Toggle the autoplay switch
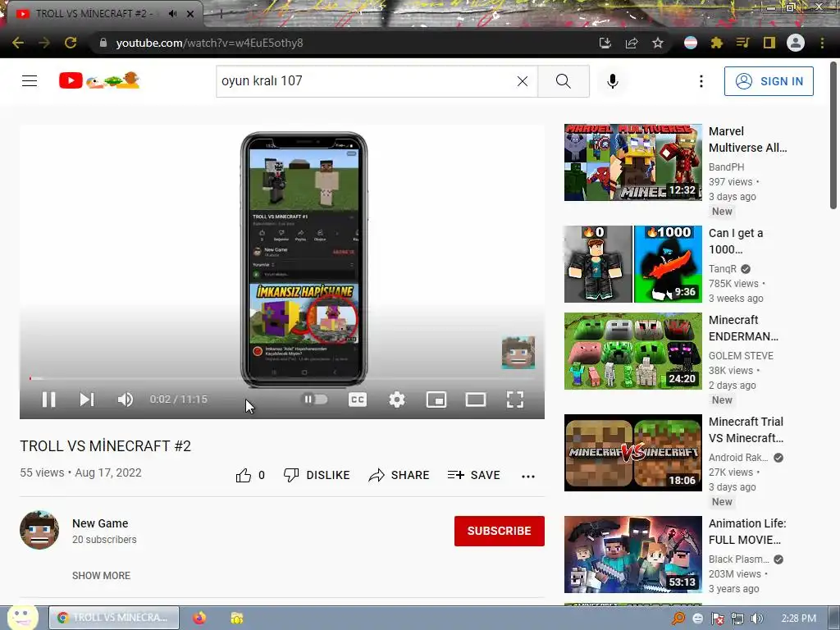The width and height of the screenshot is (840, 630). click(x=315, y=399)
